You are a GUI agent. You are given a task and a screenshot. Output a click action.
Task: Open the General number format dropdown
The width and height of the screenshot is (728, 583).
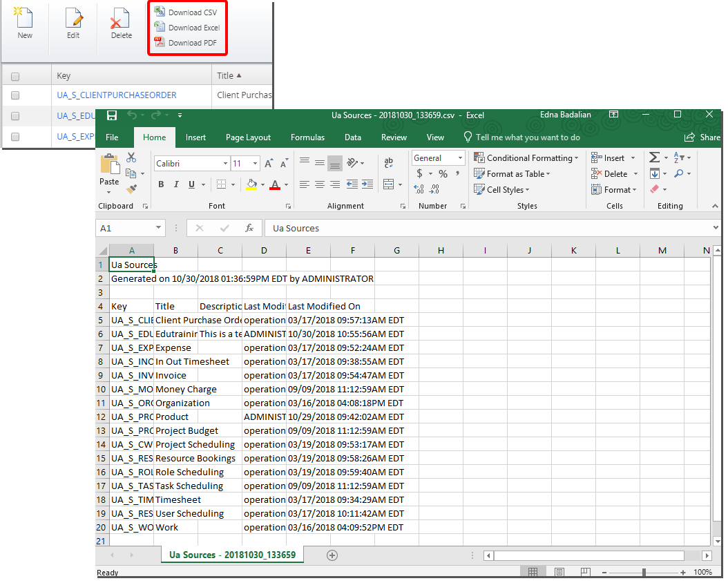pyautogui.click(x=460, y=157)
